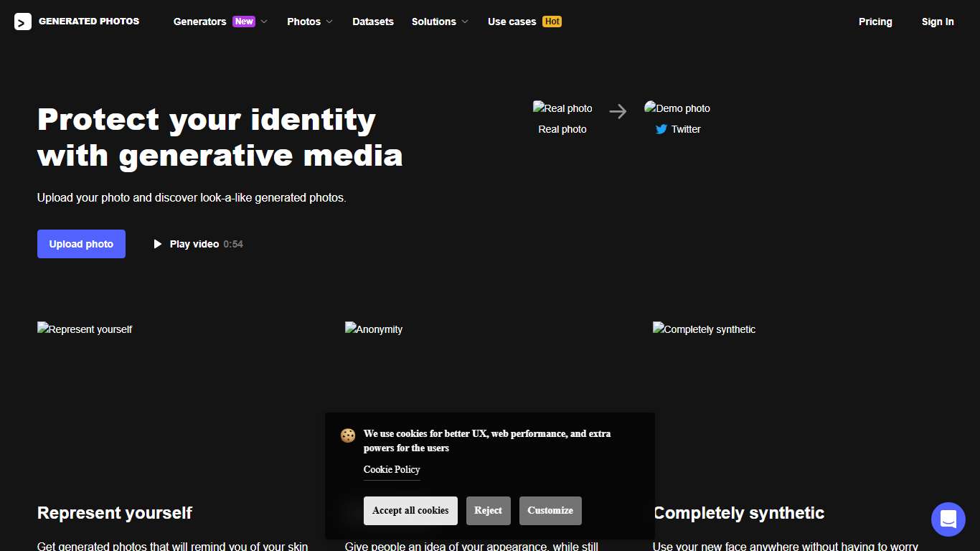
Task: Open the Use cases menu
Action: pyautogui.click(x=512, y=22)
